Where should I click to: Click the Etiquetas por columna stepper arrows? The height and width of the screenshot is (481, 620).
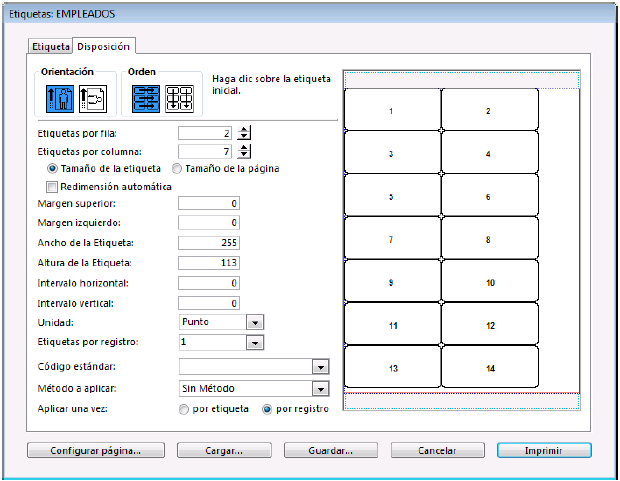coord(245,151)
